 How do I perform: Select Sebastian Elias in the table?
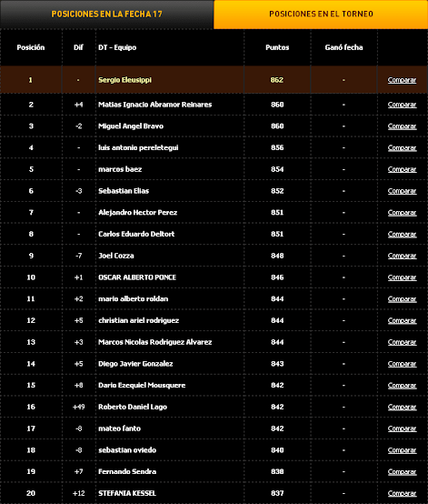(124, 191)
